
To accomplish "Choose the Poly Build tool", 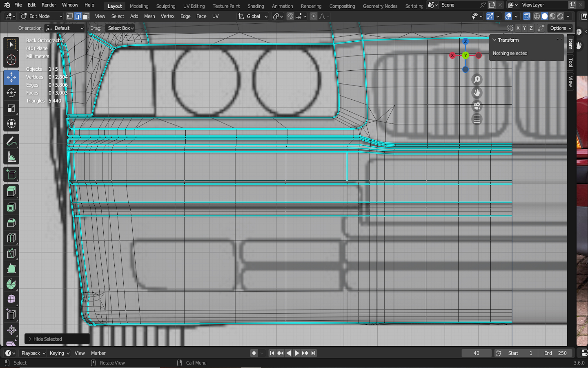I will tap(11, 269).
